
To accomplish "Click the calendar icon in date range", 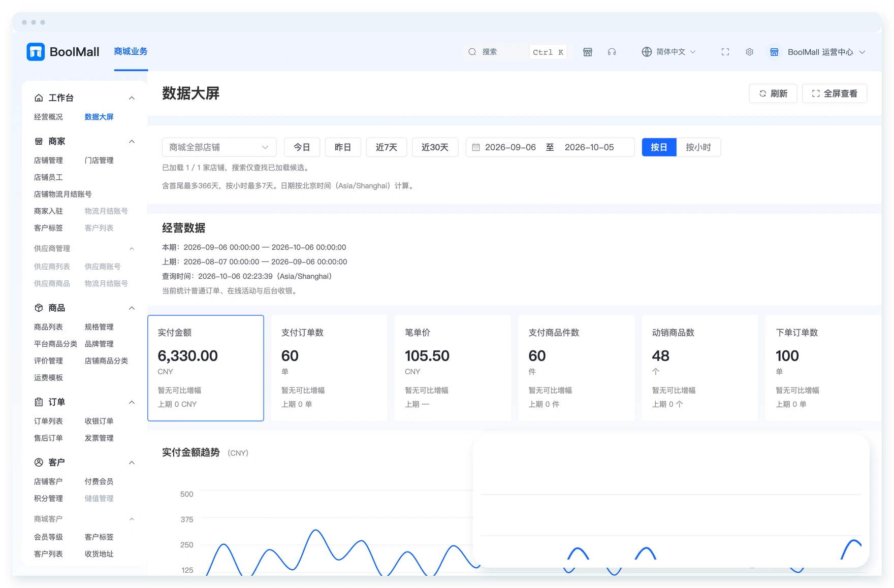I will point(476,147).
